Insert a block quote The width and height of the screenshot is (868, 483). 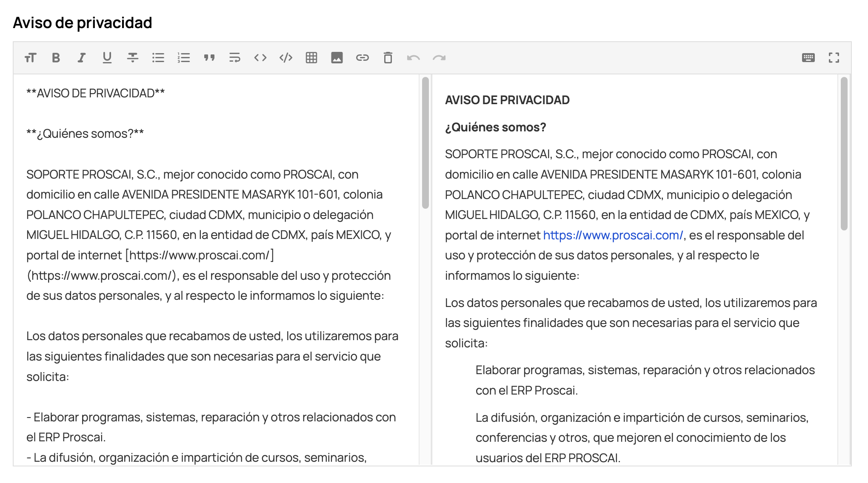(x=209, y=58)
